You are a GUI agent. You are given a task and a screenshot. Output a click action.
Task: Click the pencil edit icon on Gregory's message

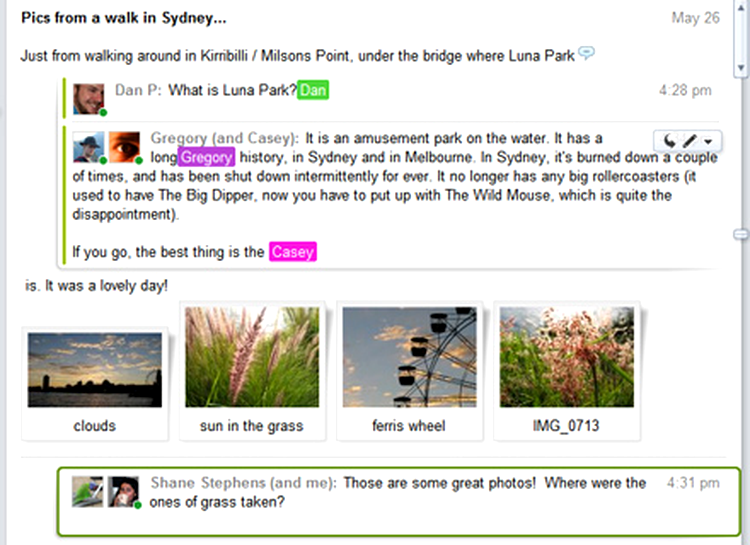(x=690, y=141)
